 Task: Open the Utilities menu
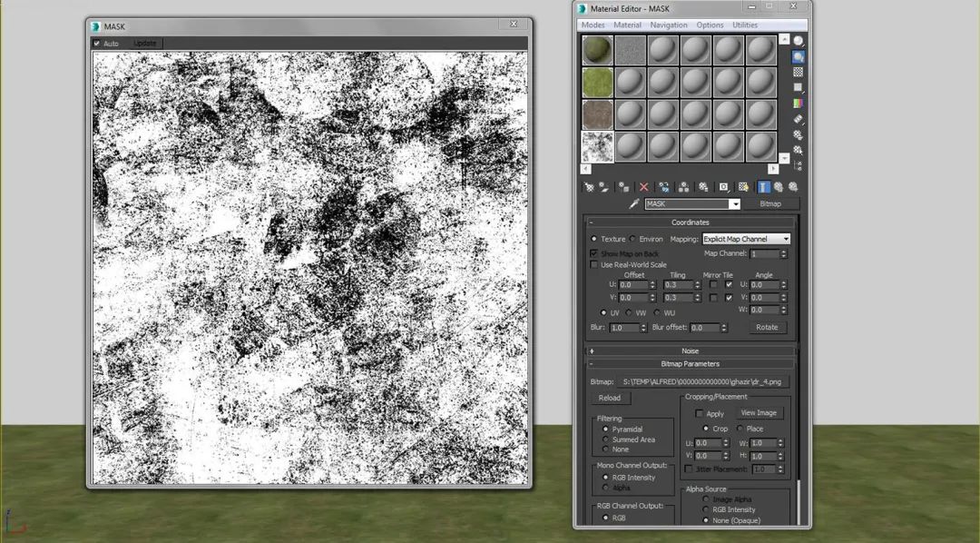(745, 25)
